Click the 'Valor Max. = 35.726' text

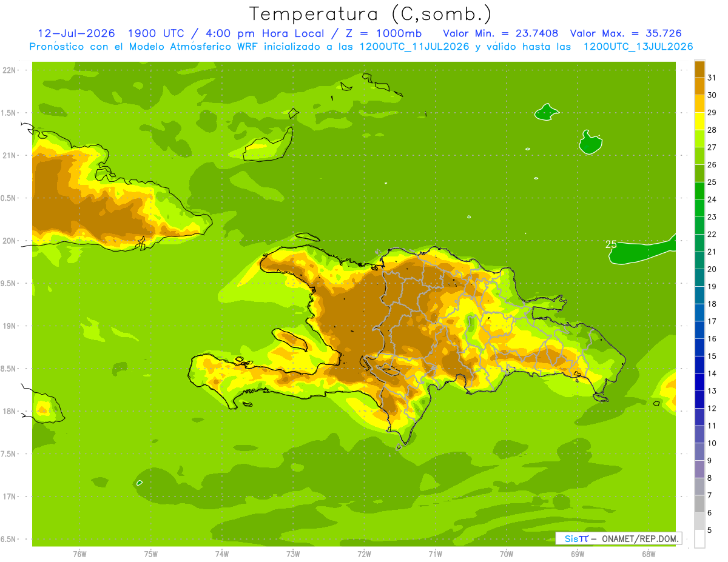(x=625, y=33)
